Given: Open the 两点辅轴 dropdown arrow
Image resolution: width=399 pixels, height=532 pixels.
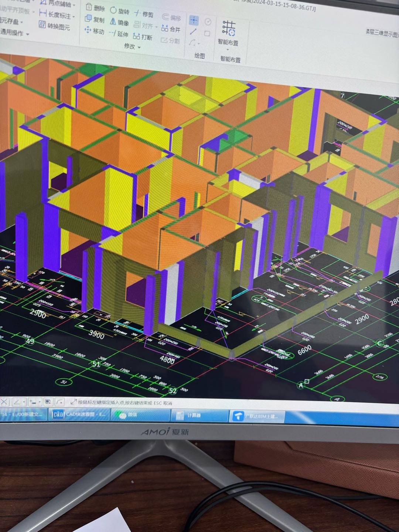Looking at the screenshot, I should point(74,5).
